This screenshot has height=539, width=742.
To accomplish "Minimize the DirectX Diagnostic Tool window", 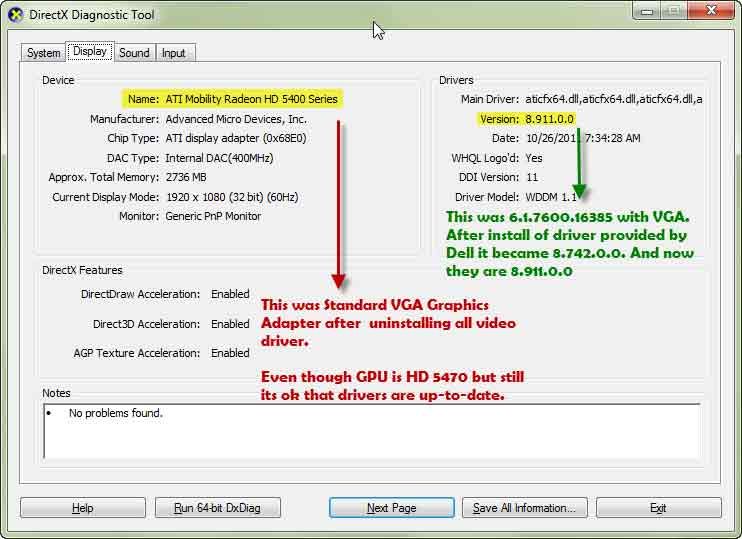I will pos(646,10).
